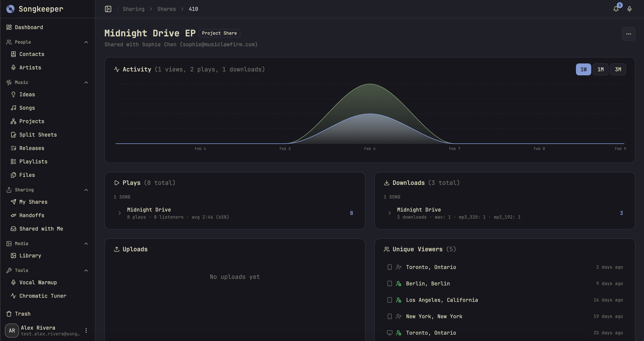644x341 pixels.
Task: Open the Artists section via its microphone icon
Action: tap(14, 67)
